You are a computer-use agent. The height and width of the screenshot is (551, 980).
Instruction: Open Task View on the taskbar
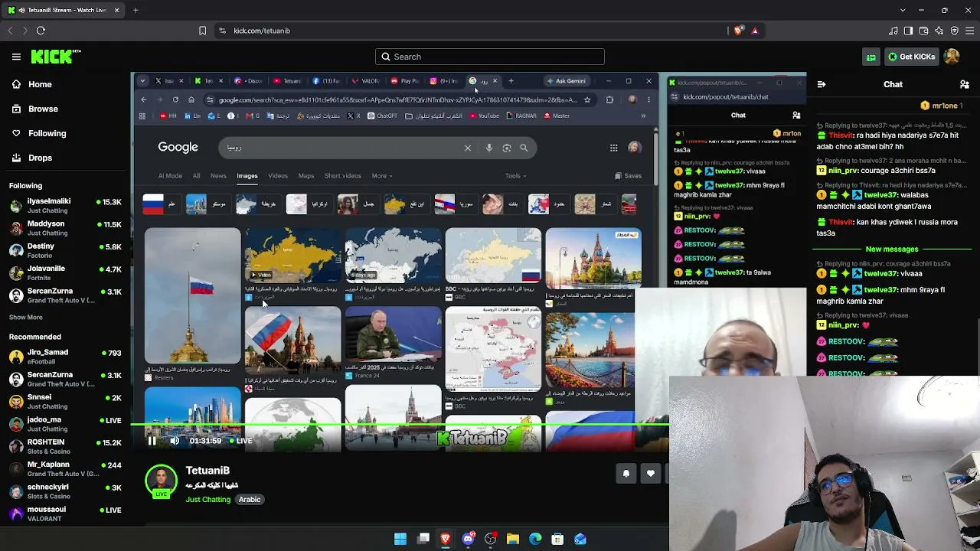(x=423, y=540)
